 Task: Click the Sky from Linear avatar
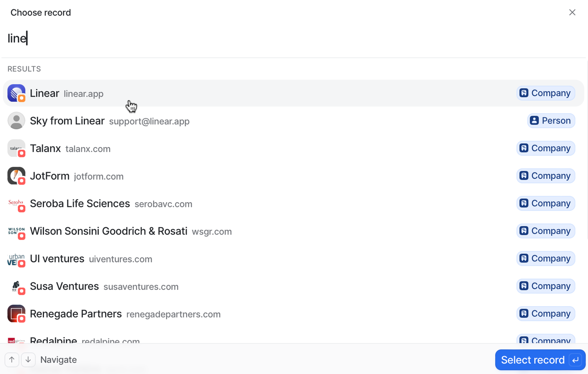(16, 121)
